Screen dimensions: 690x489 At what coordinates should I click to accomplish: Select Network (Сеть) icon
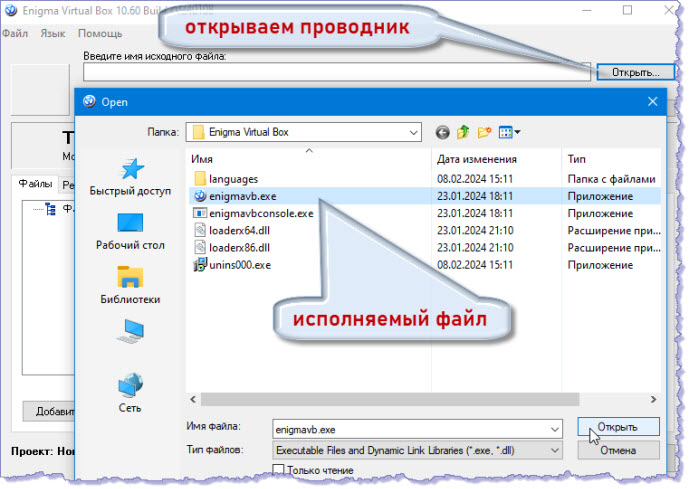click(130, 384)
